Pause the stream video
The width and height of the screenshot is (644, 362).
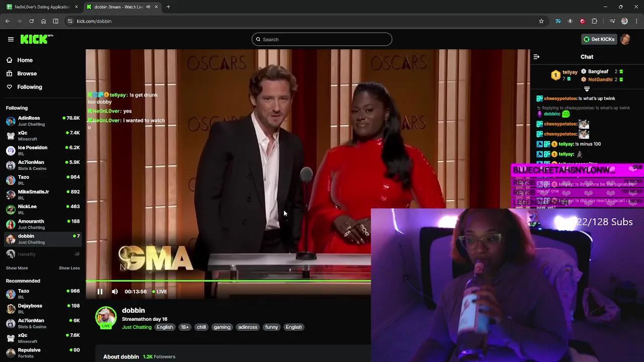click(x=100, y=292)
